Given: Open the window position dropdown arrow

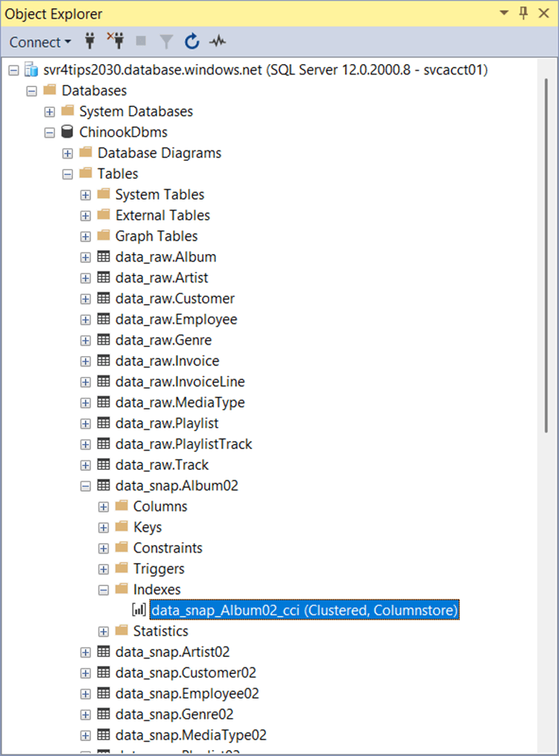Looking at the screenshot, I should point(504,13).
